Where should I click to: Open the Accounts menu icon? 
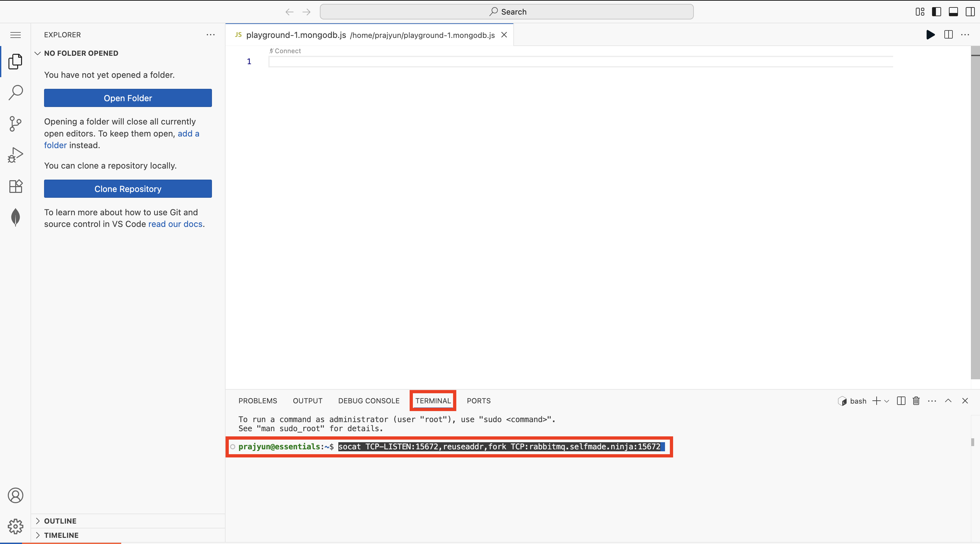pos(16,495)
